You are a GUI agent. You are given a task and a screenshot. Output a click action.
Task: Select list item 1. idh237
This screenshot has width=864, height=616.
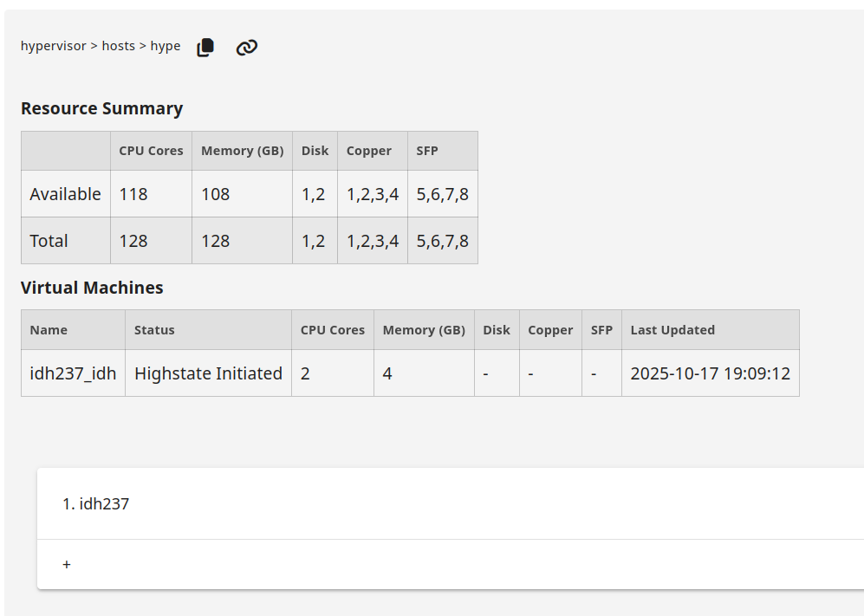coord(96,503)
